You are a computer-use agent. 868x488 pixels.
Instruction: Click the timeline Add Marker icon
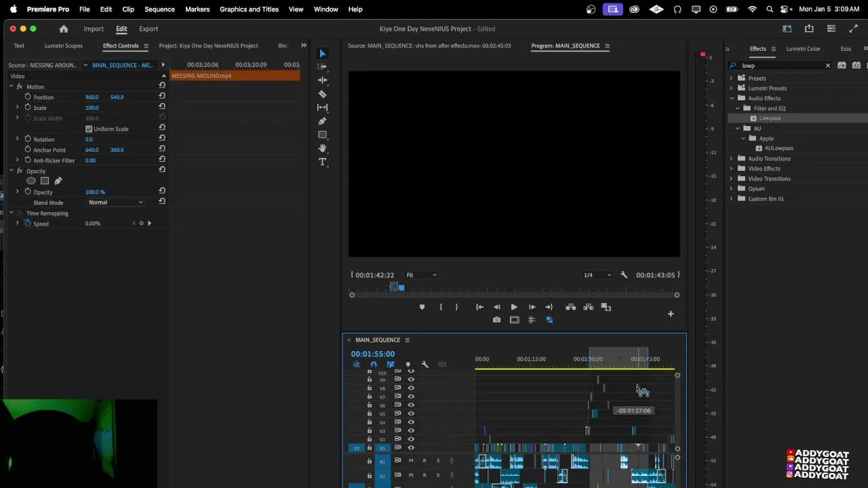coord(408,365)
